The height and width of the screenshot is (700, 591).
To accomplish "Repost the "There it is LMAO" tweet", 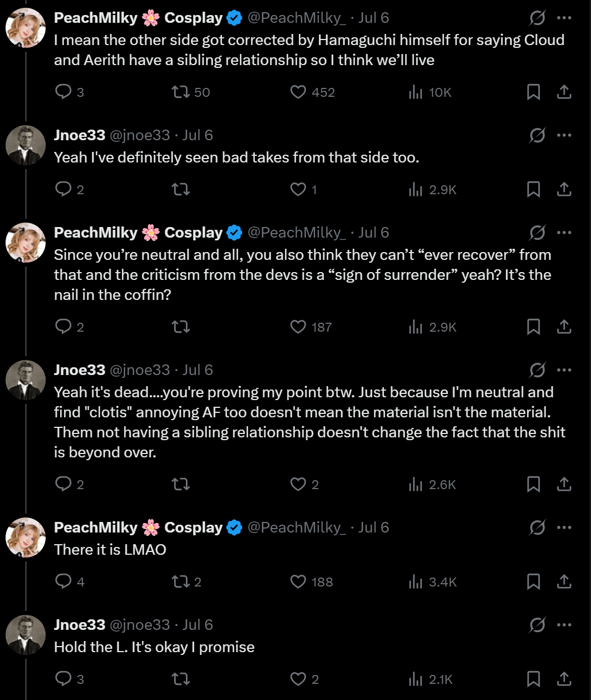I will (x=186, y=581).
